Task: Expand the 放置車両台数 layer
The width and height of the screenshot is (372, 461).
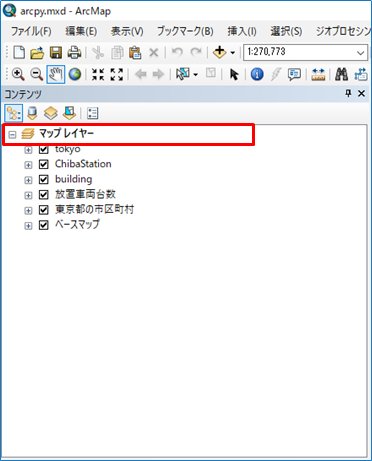Action: tap(28, 195)
